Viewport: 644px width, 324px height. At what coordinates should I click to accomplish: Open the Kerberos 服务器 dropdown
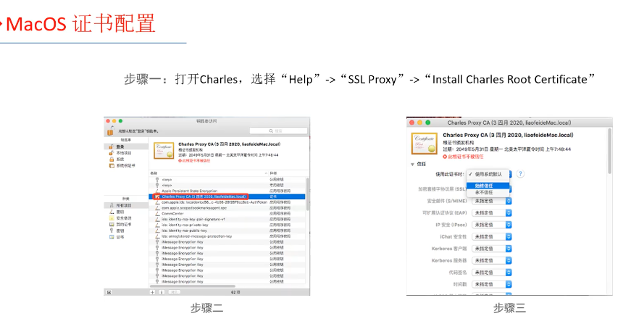tap(492, 261)
